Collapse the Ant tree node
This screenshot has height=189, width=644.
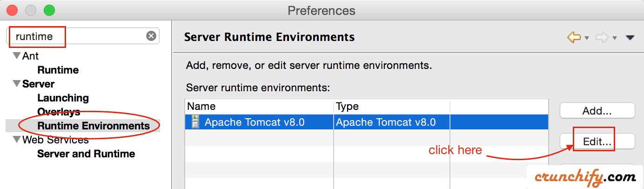(x=17, y=56)
